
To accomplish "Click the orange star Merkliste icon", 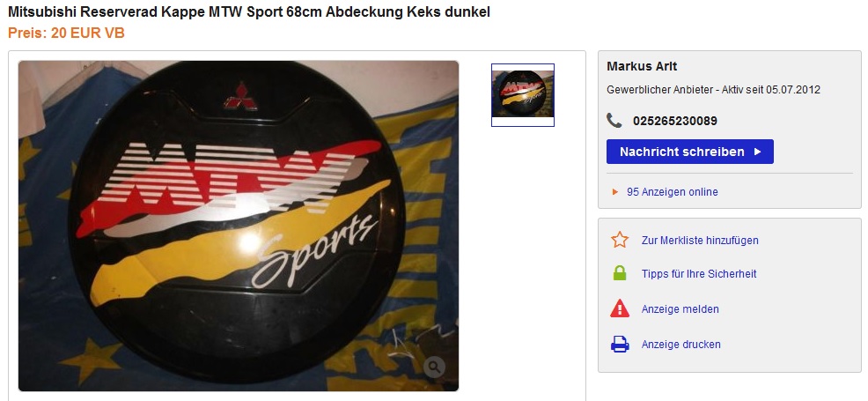I will 620,240.
